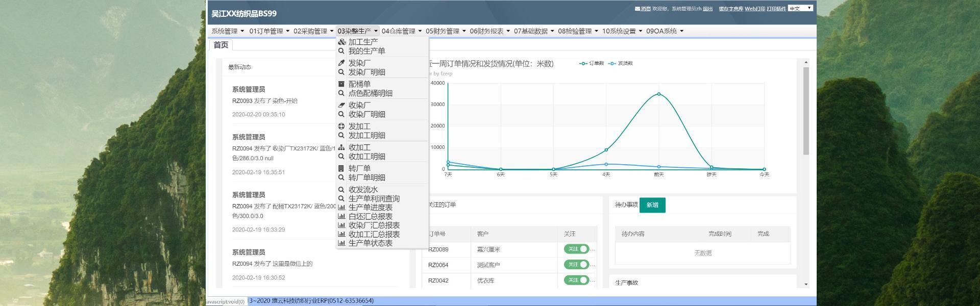Click the 订单号 column header
The image size is (980, 306).
point(437,234)
